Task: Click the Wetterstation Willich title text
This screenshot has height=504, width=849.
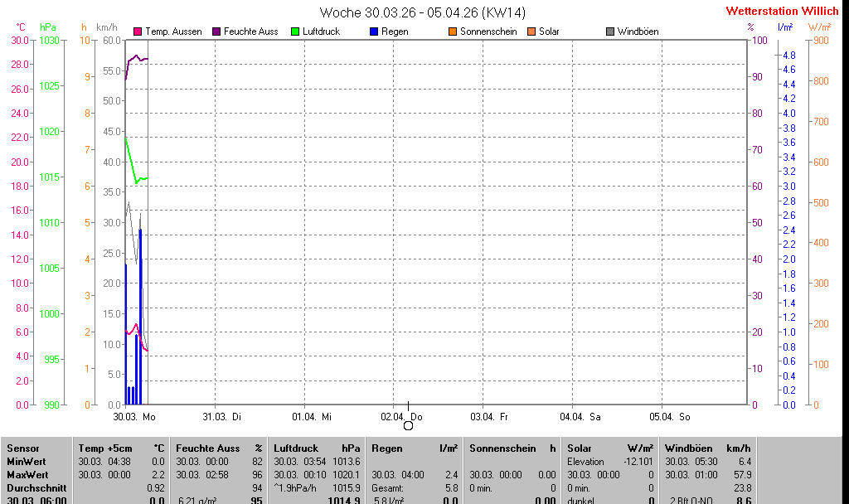Action: tap(783, 11)
